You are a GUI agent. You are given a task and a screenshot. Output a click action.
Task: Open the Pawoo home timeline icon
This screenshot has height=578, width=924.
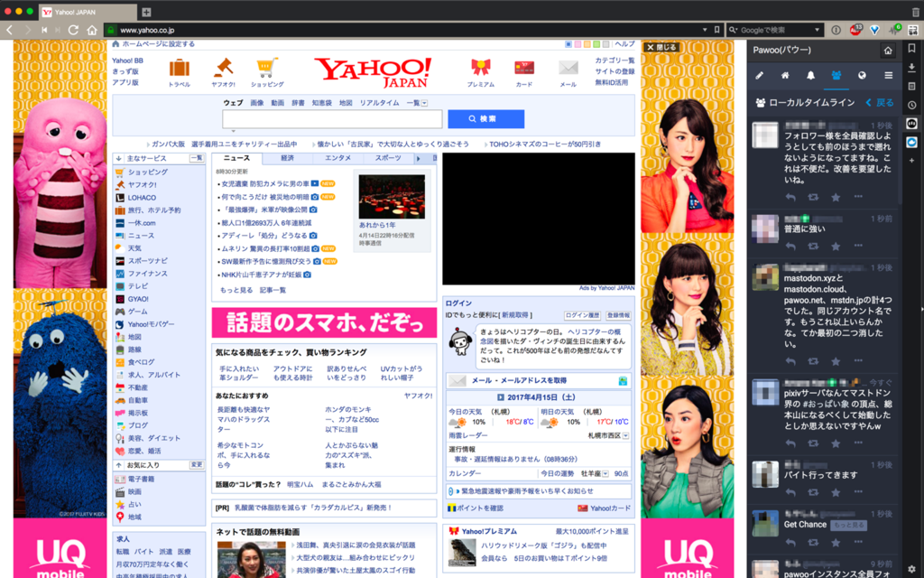pos(785,76)
